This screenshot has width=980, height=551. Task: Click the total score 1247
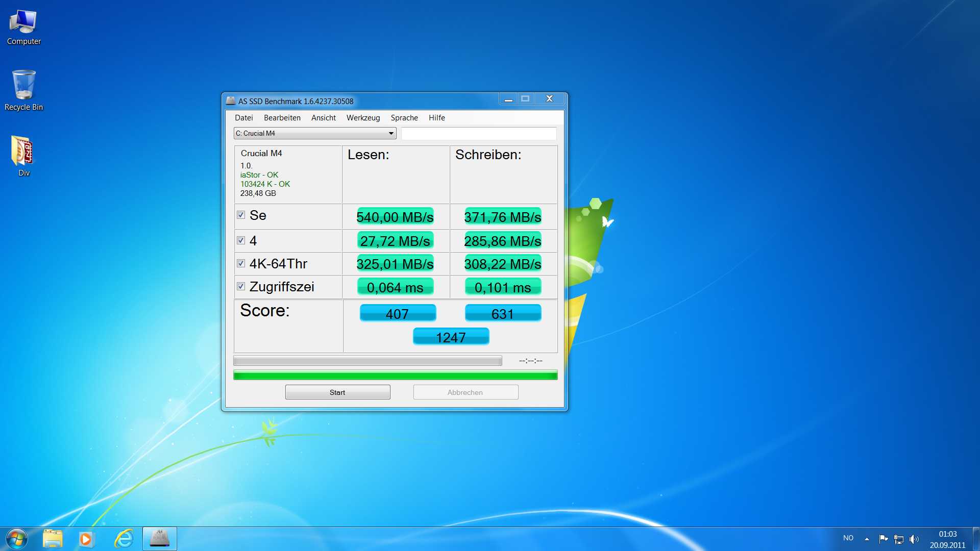[x=451, y=337]
